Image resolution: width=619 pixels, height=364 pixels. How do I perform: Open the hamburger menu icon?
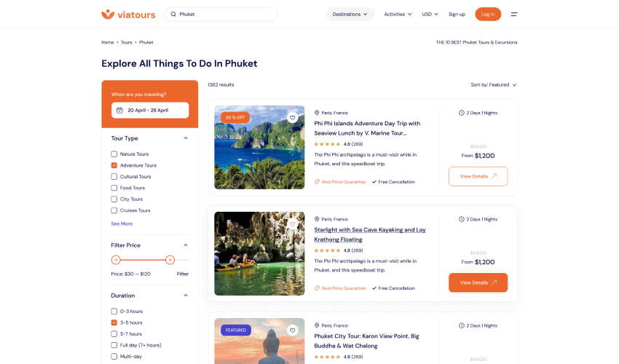pyautogui.click(x=513, y=14)
